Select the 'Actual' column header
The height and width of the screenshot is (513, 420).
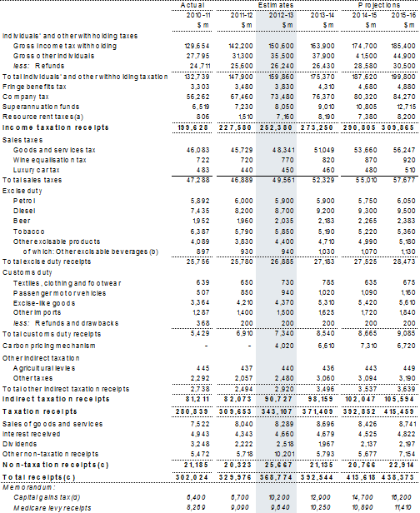[x=192, y=5]
